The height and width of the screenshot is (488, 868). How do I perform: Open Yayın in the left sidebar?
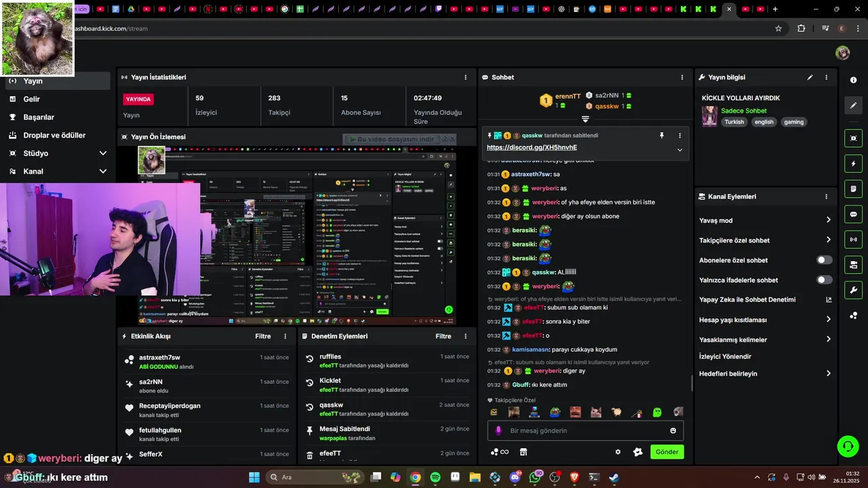[x=58, y=81]
